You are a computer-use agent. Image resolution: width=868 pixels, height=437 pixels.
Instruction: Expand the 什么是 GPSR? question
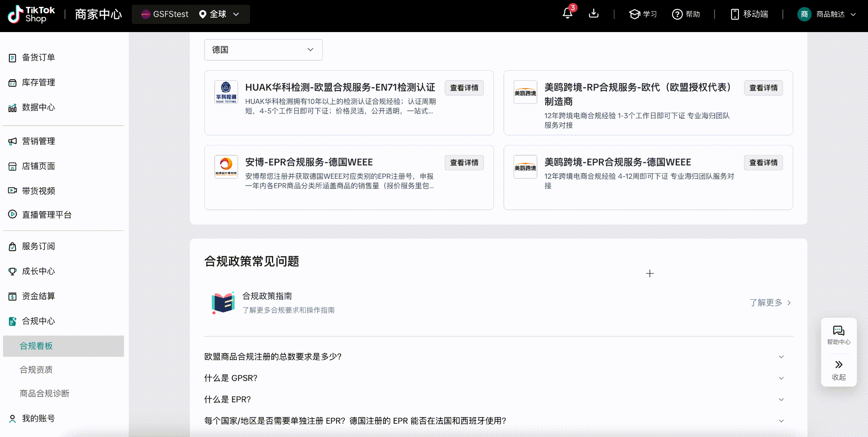[781, 378]
